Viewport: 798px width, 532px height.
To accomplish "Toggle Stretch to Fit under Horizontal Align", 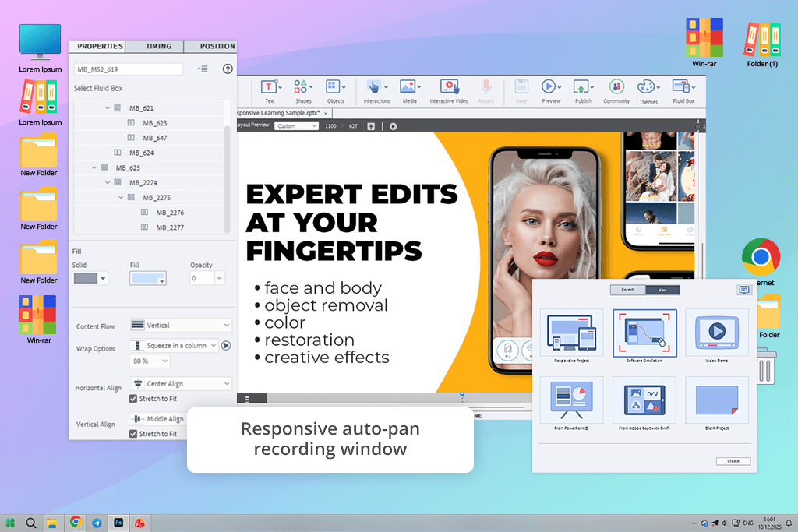I will [132, 399].
